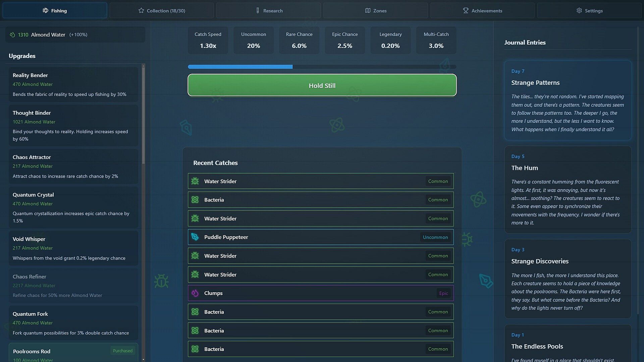Click the test tube Research icon
Screen dimensions: 644x362
pos(258,10)
